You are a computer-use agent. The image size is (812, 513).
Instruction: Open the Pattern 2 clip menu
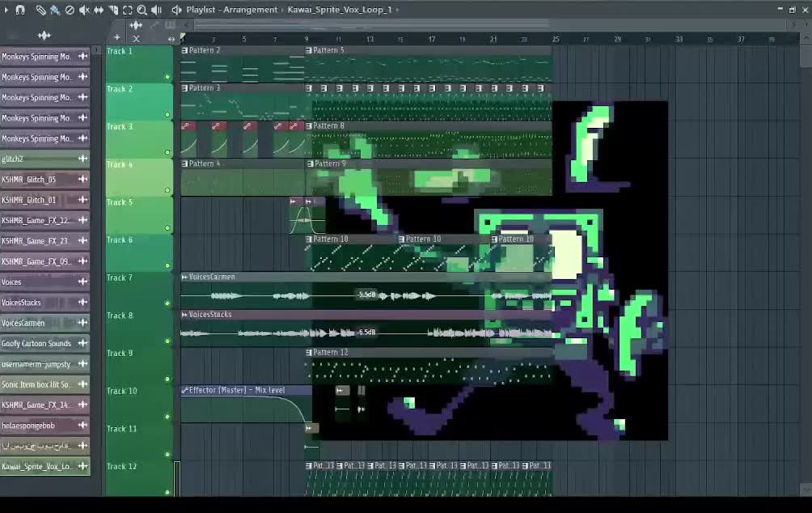pyautogui.click(x=185, y=50)
